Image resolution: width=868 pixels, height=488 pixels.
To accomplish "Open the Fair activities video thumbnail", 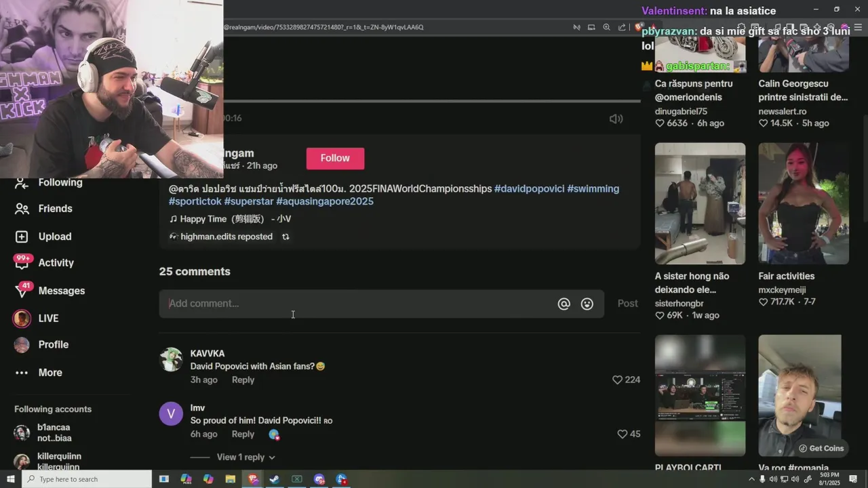I will pos(804,203).
